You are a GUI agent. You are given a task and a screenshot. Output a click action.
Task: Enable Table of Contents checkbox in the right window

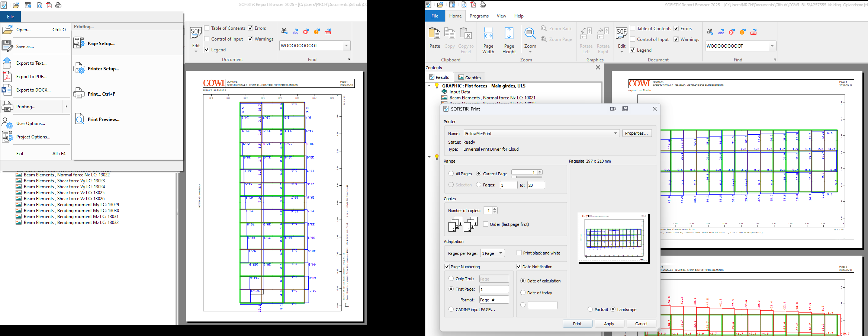[x=633, y=28]
